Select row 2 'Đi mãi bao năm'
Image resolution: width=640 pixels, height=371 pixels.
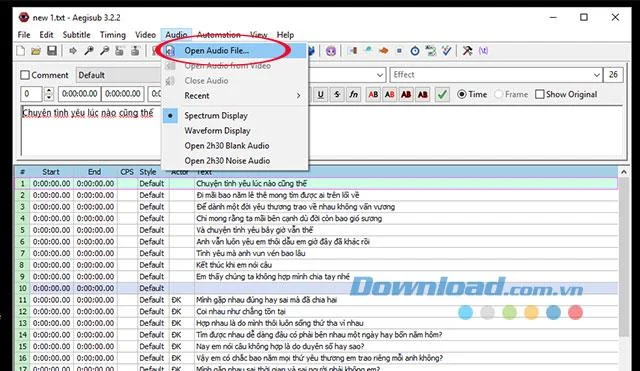[x=316, y=195]
